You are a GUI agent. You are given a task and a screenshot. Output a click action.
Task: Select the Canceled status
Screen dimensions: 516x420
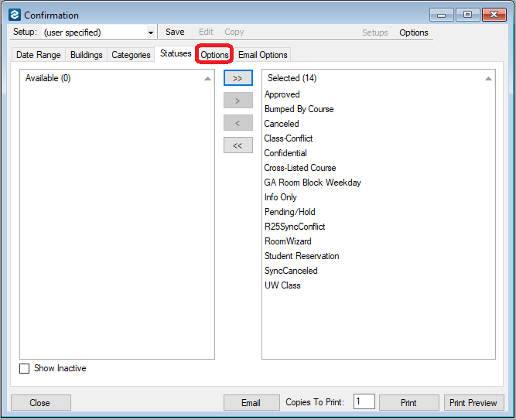click(x=282, y=124)
